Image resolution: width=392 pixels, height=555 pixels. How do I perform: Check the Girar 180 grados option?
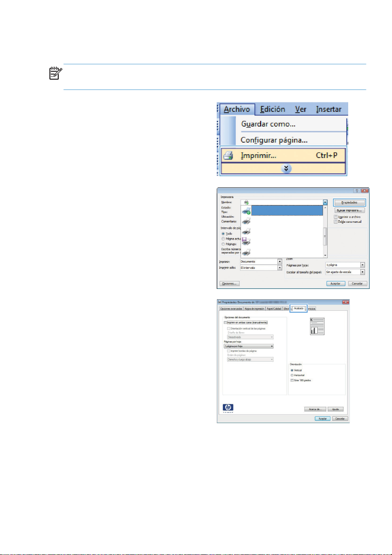pyautogui.click(x=291, y=380)
